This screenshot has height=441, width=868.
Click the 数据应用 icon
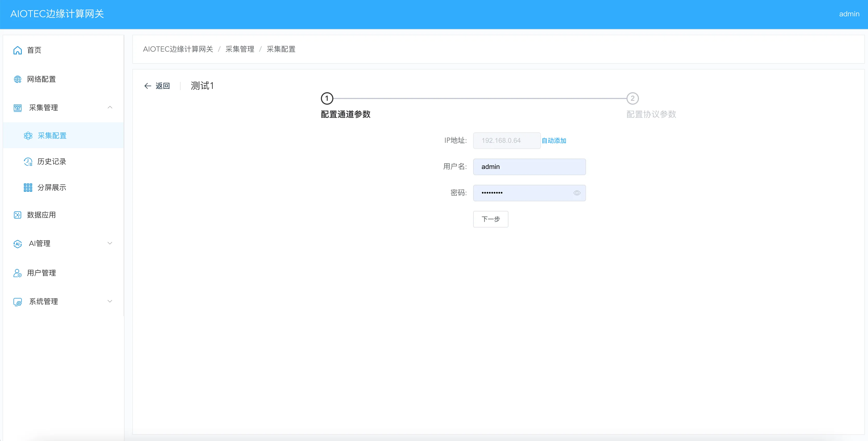click(x=18, y=215)
